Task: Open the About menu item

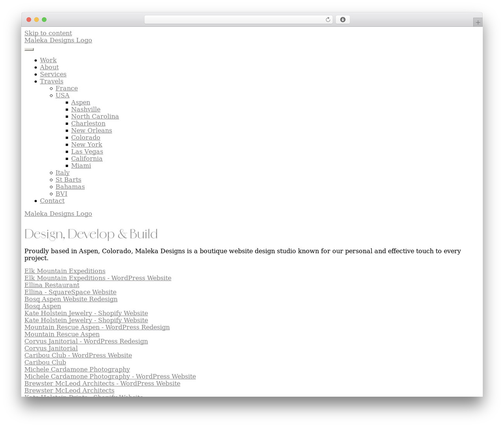Action: click(49, 67)
